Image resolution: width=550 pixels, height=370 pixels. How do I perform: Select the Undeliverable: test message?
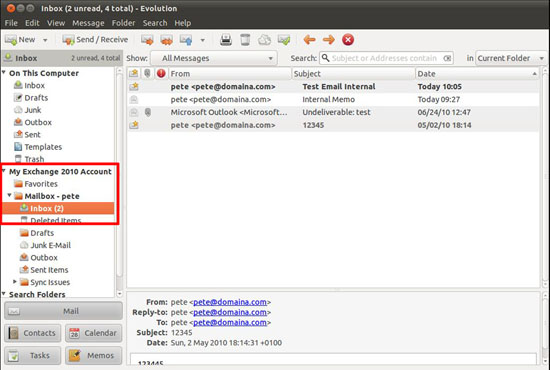click(333, 113)
